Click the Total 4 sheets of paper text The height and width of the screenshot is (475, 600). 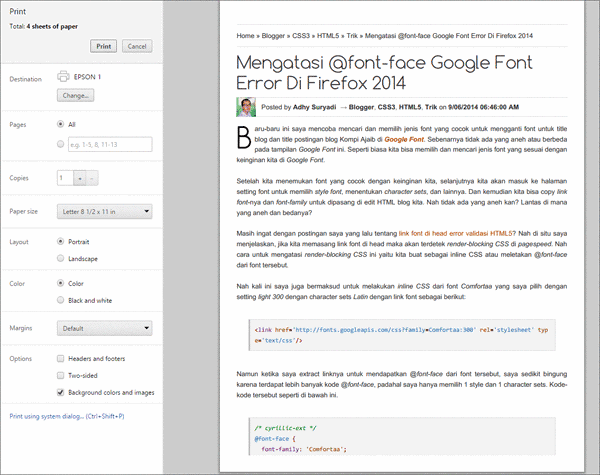point(43,26)
